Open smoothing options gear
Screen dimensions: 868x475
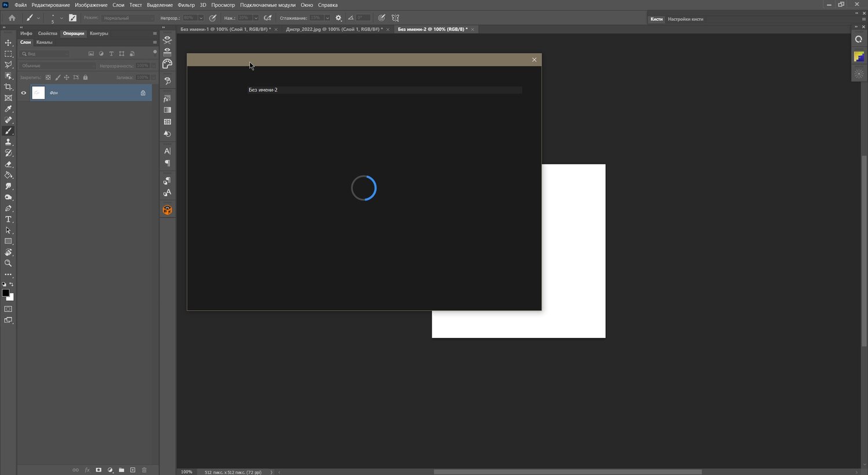click(339, 18)
